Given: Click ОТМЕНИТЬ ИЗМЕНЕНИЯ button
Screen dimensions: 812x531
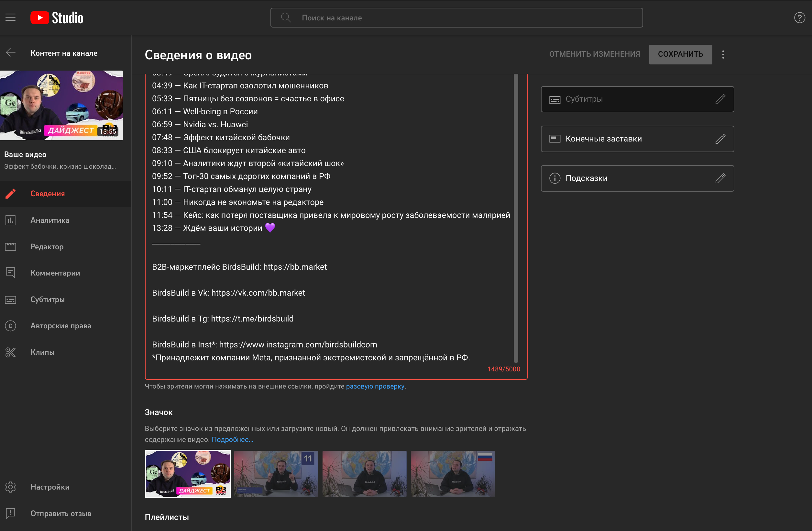Looking at the screenshot, I should click(594, 54).
